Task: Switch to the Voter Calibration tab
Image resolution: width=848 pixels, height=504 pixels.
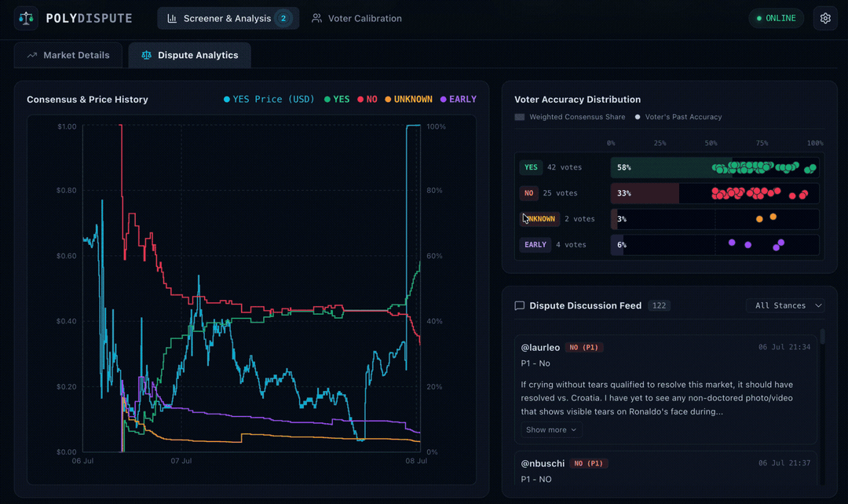Action: 357,18
